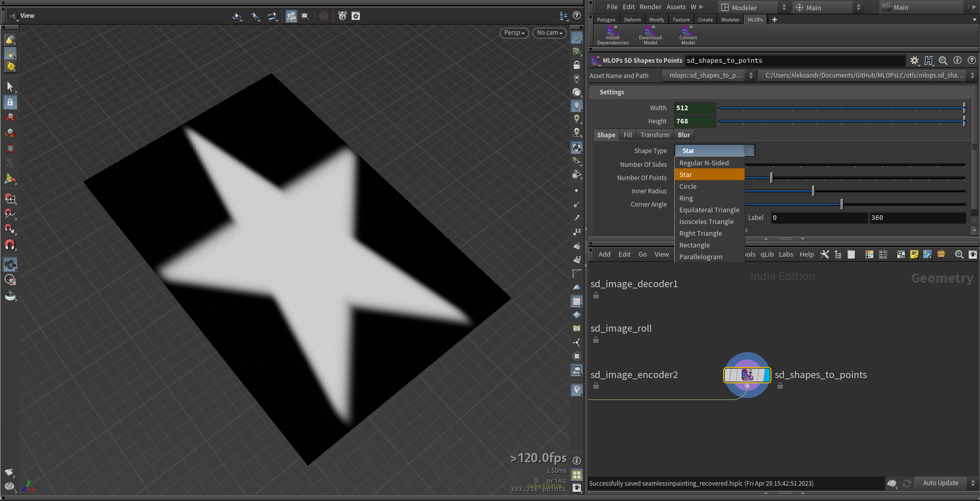The height and width of the screenshot is (501, 980).
Task: Click viewport fps info icon
Action: click(577, 460)
